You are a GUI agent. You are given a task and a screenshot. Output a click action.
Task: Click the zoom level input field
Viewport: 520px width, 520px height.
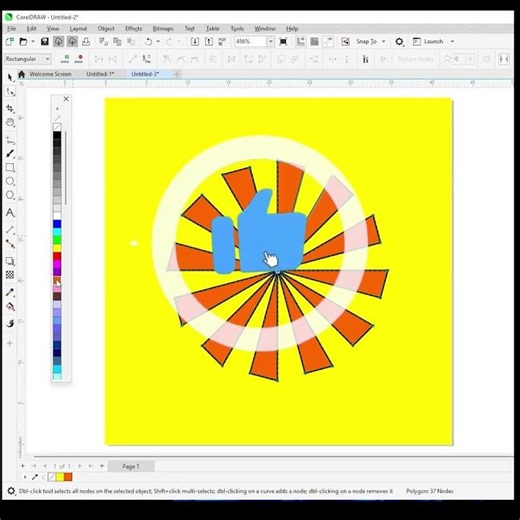[x=250, y=42]
